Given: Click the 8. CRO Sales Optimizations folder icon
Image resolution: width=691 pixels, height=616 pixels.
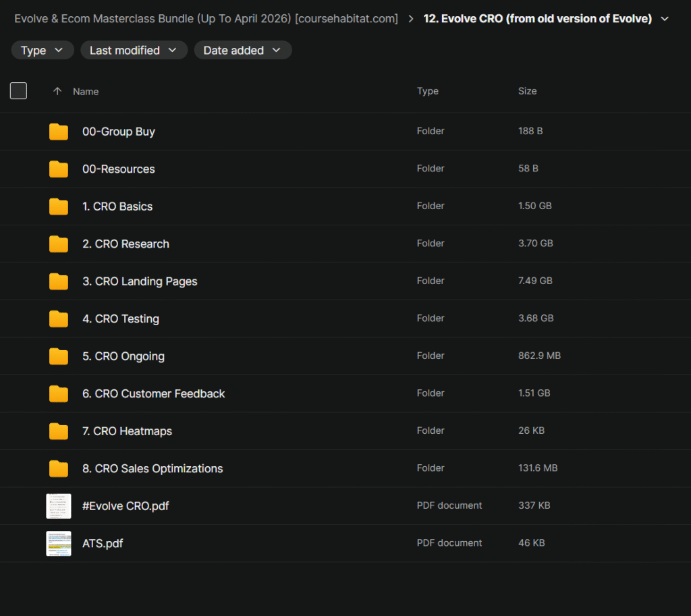Looking at the screenshot, I should coord(59,468).
